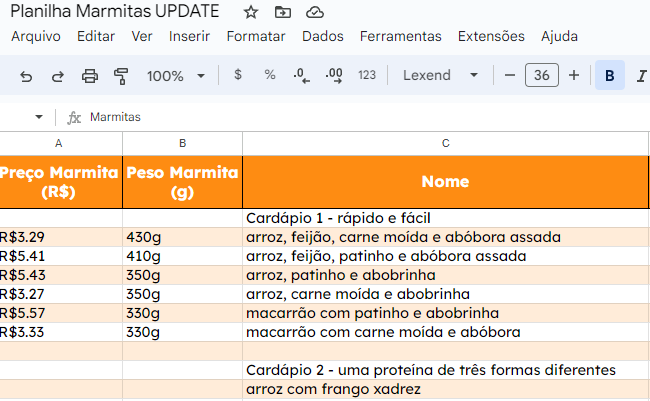
Task: Print the spreadsheet
Action: click(x=90, y=76)
